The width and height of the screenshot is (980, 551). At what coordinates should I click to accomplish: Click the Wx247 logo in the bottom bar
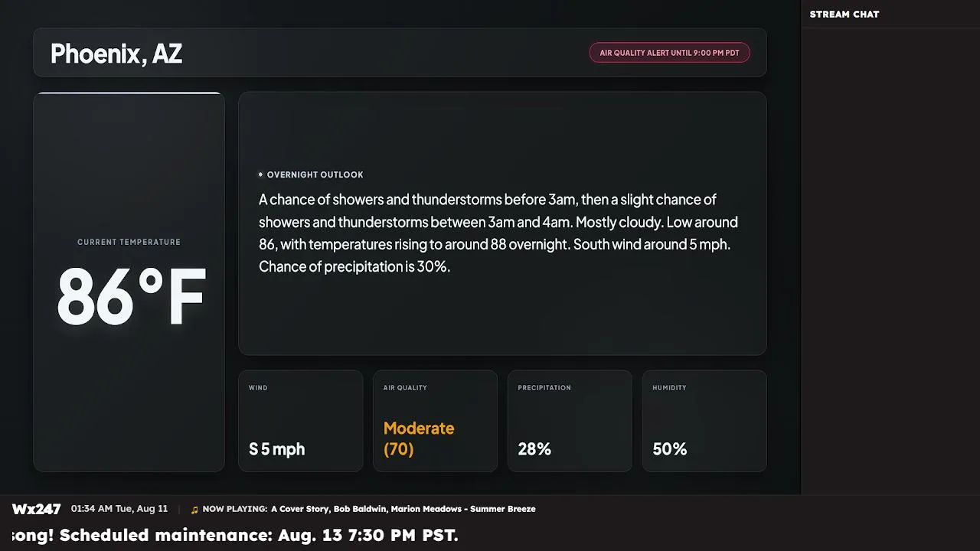tap(36, 509)
